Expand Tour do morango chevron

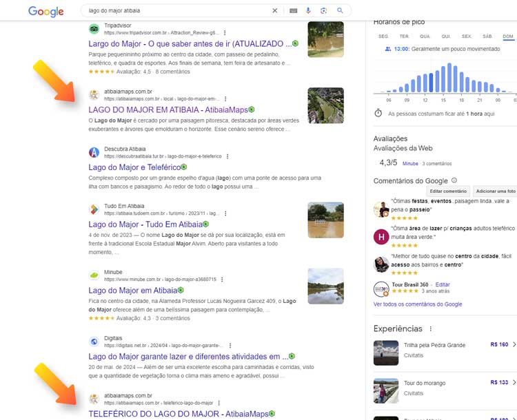[x=514, y=382]
